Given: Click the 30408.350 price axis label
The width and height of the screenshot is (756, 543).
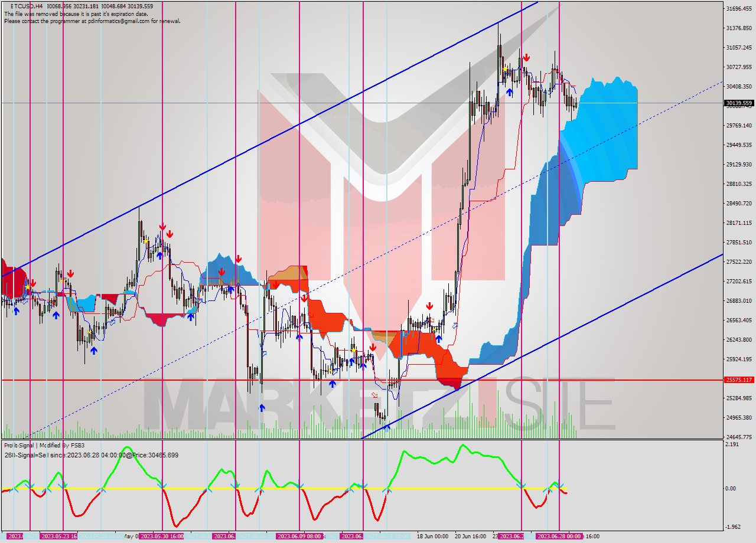Looking at the screenshot, I should tap(739, 86).
